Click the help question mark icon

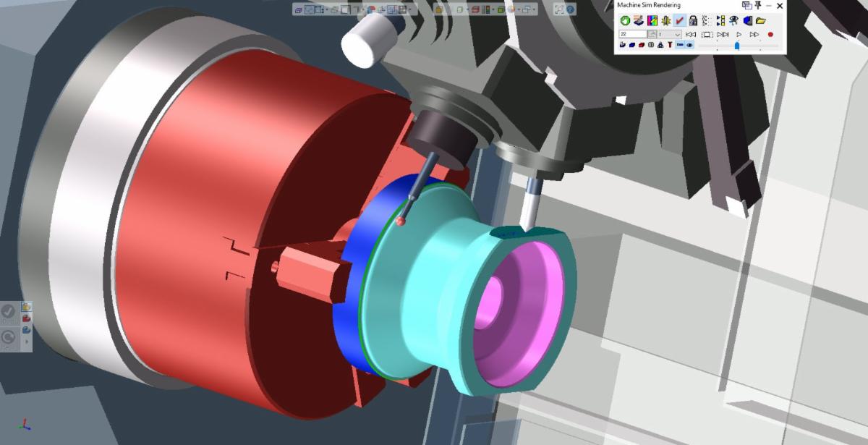570,9
